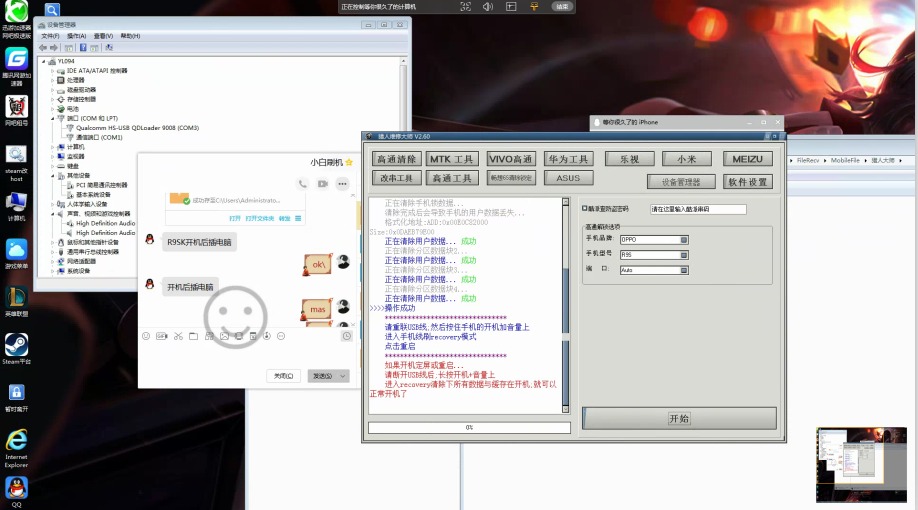Open the 操作(A) menu in Device Manager
918x510 pixels.
point(77,36)
